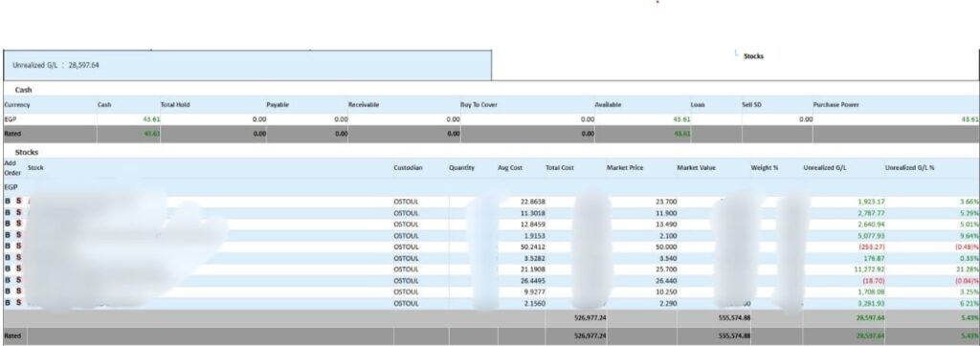Click the B icon on the 1.9153 avg cost row
The image size is (980, 346).
[x=8, y=235]
